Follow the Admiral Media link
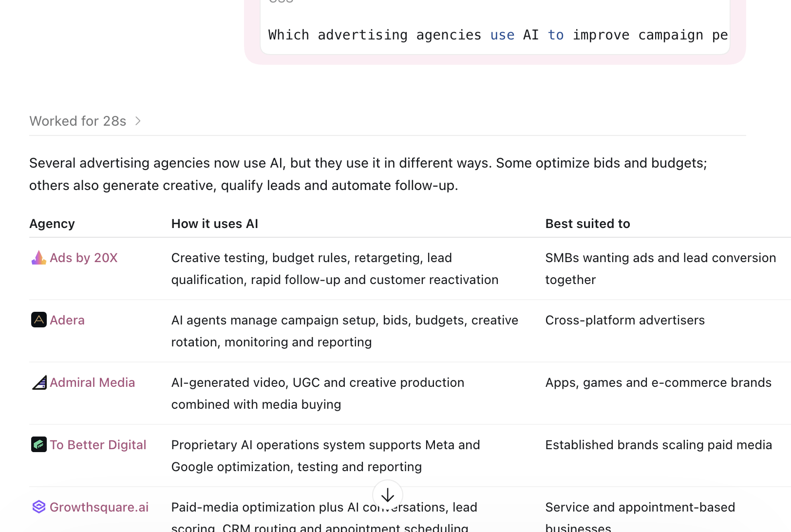 (93, 382)
